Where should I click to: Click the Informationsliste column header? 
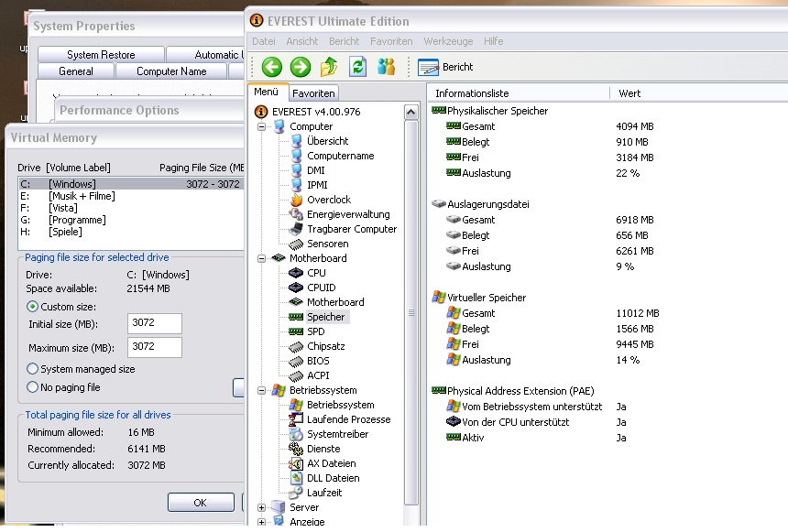pyautogui.click(x=518, y=93)
